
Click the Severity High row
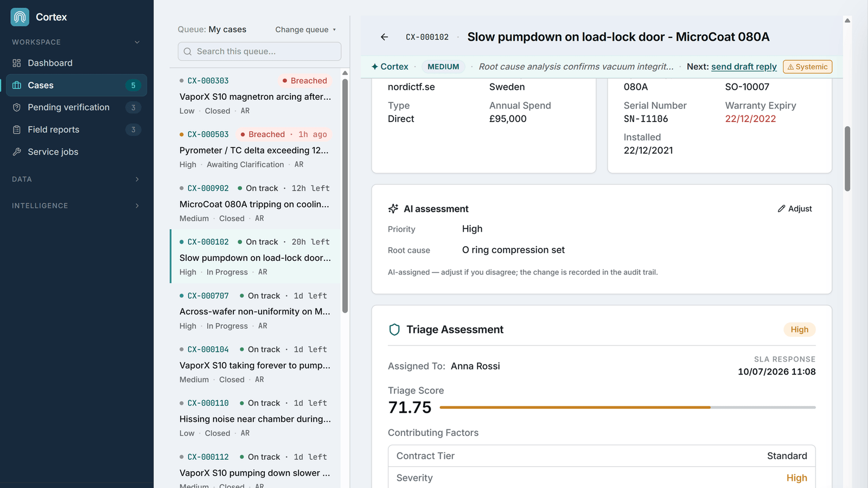coord(602,478)
